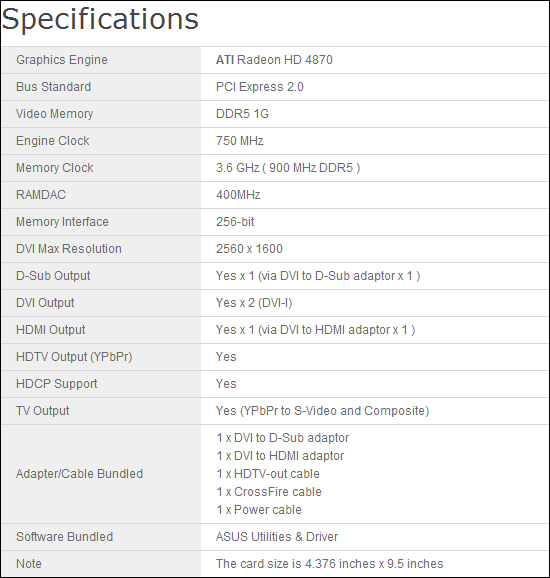Select the card size note text

pos(330,564)
